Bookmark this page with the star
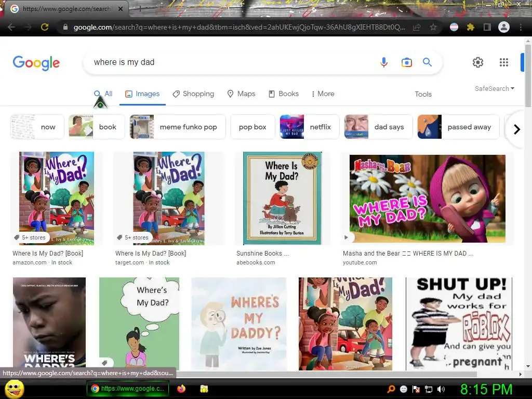Screen dimensions: 532x399 433,27
